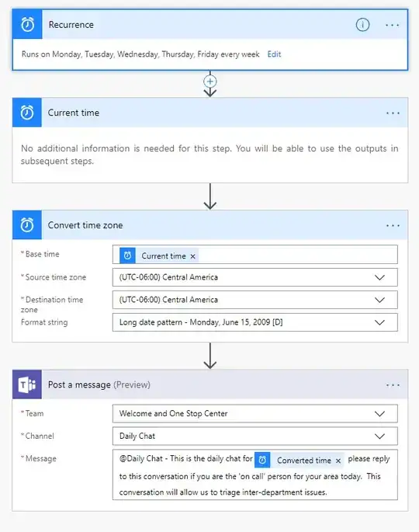Open the Recurrence step ellipsis menu

click(x=392, y=25)
